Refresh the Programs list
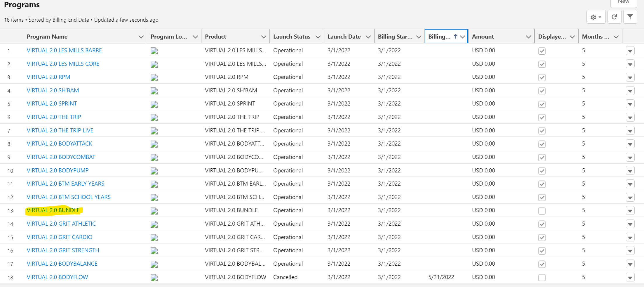Image resolution: width=644 pixels, height=287 pixels. [x=614, y=17]
